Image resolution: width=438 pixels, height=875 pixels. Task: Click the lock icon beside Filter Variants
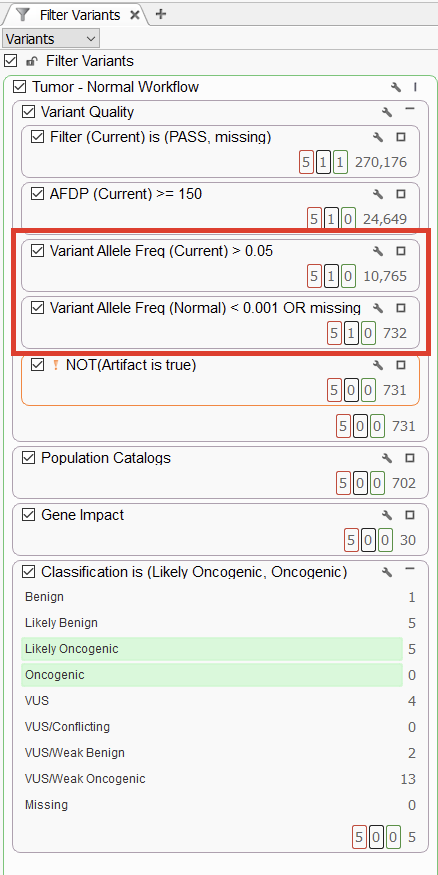click(32, 61)
